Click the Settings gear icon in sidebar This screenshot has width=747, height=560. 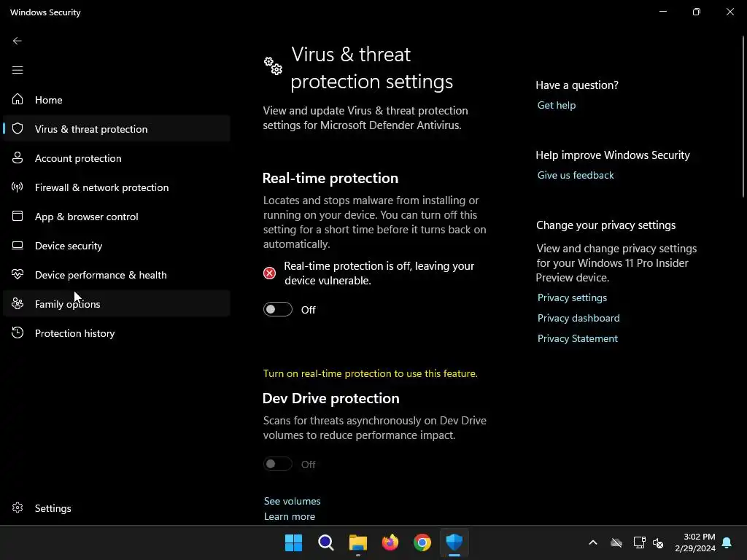coord(18,507)
